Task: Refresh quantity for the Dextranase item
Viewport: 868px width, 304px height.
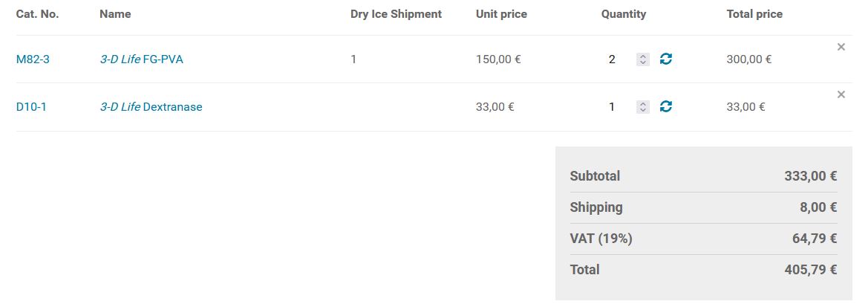Action: tap(666, 106)
